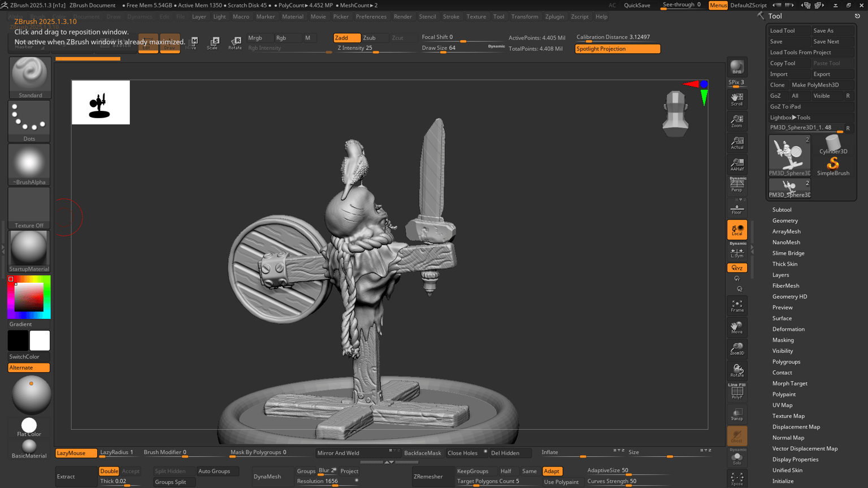Image resolution: width=868 pixels, height=488 pixels.
Task: Toggle Persp perspective view
Action: 737,185
